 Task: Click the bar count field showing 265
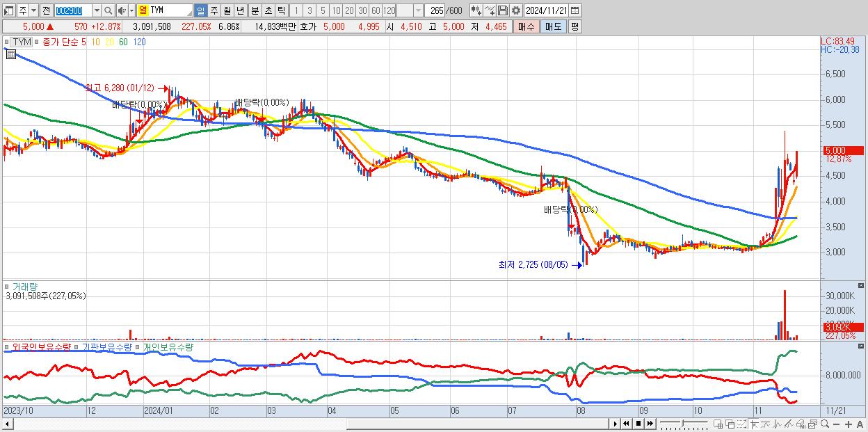tap(435, 10)
